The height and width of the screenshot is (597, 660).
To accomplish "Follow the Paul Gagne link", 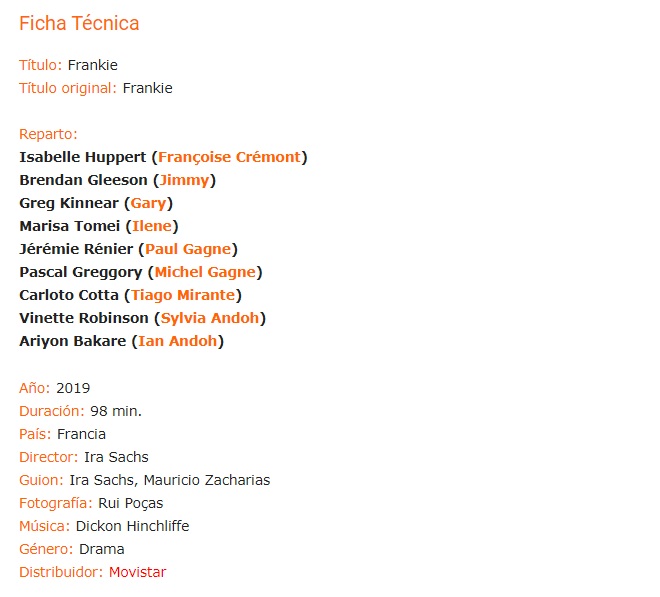I will (188, 249).
